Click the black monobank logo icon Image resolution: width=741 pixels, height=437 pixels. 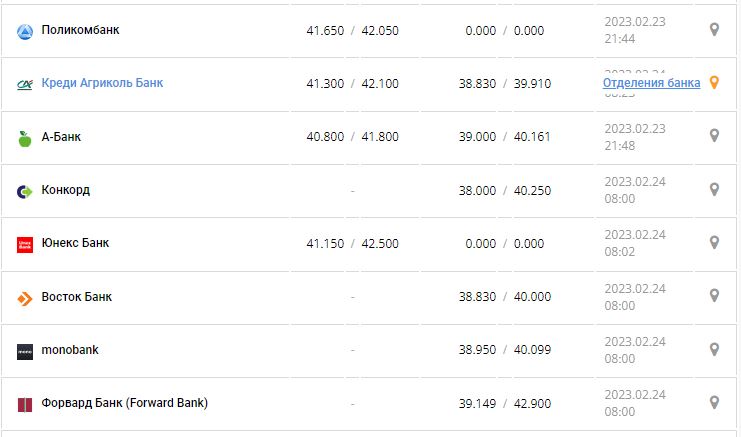(x=25, y=351)
